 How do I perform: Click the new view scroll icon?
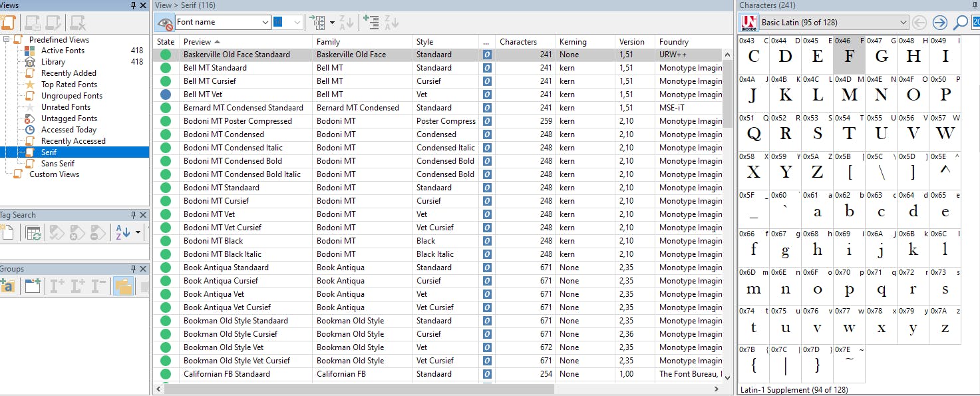(8, 22)
